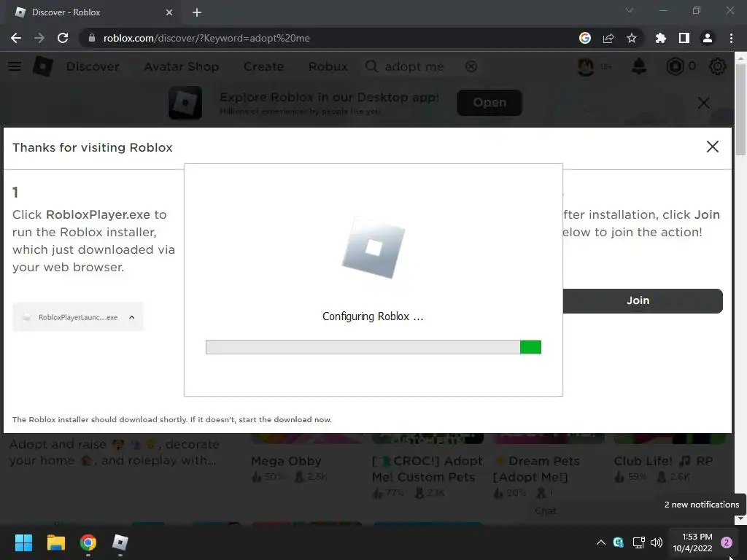Open the Club Life! RP game

pos(664,461)
